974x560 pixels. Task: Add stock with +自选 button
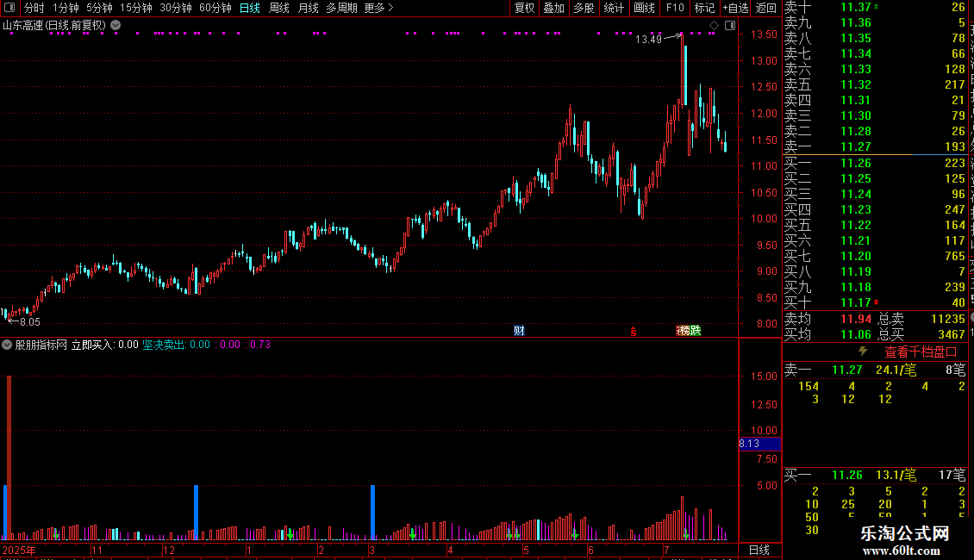pos(735,8)
